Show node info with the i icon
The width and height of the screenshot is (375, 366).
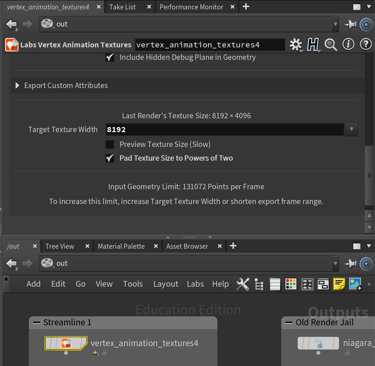[x=348, y=44]
